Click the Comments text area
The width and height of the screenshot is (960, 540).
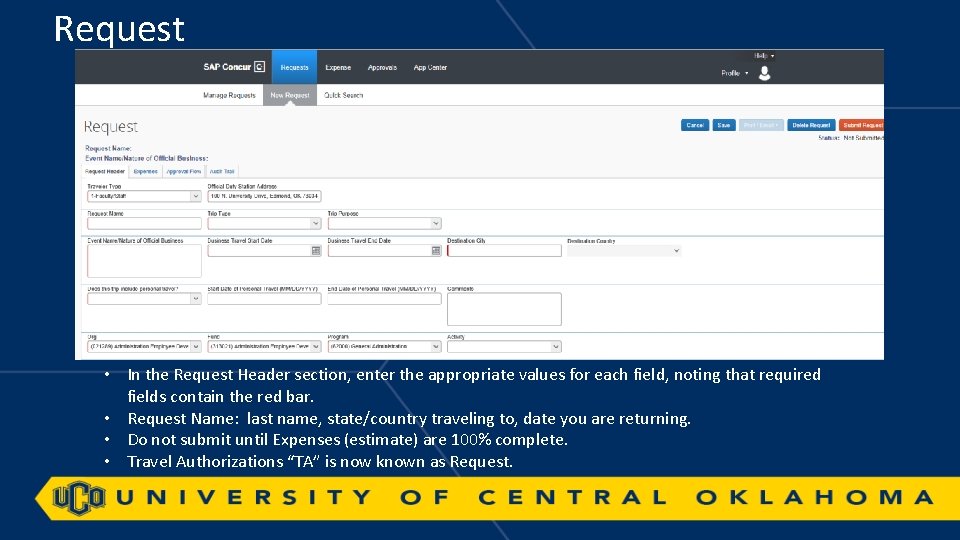(504, 309)
